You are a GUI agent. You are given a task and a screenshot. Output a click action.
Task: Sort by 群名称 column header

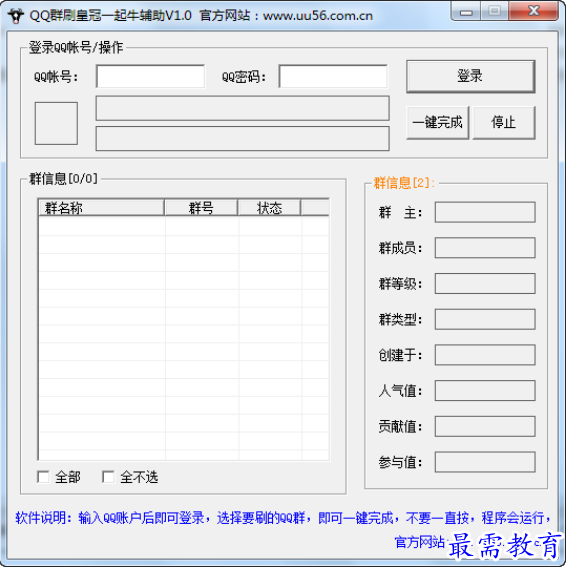pyautogui.click(x=101, y=208)
